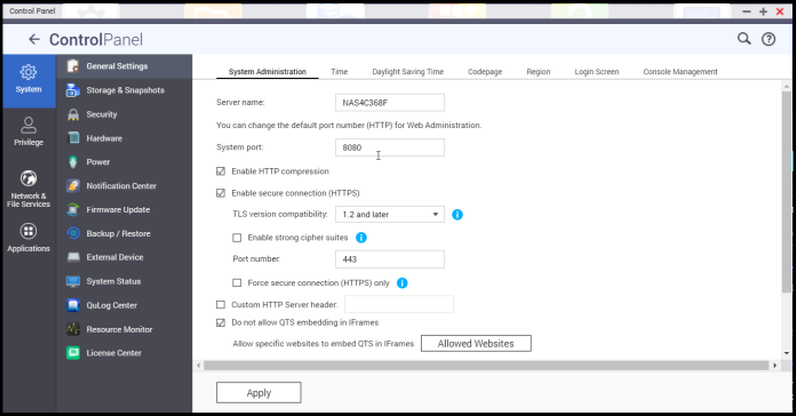The image size is (796, 416).
Task: Check Custom HTTP Server header box
Action: coord(221,305)
